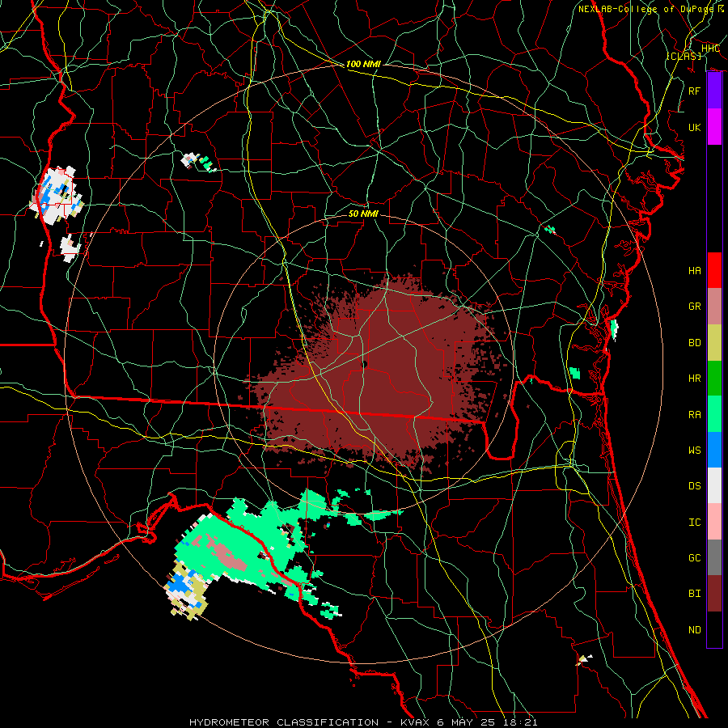Click the BI legend label
Viewport: 728px width, 728px height.
pyautogui.click(x=695, y=594)
